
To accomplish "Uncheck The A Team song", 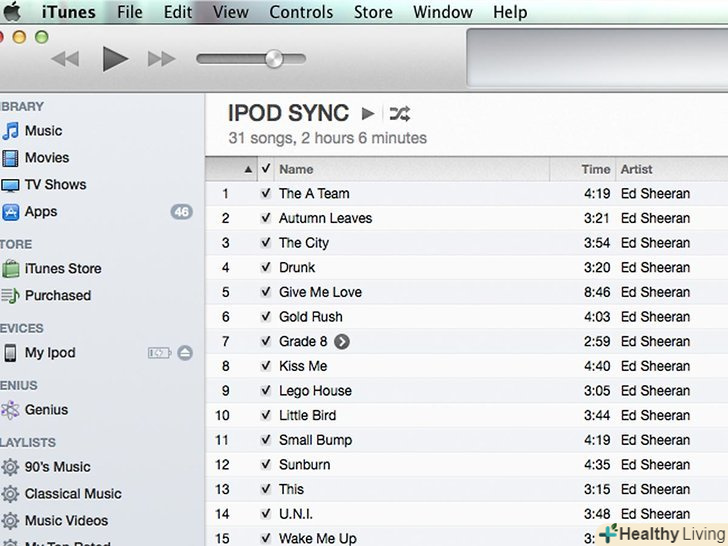I will (266, 194).
